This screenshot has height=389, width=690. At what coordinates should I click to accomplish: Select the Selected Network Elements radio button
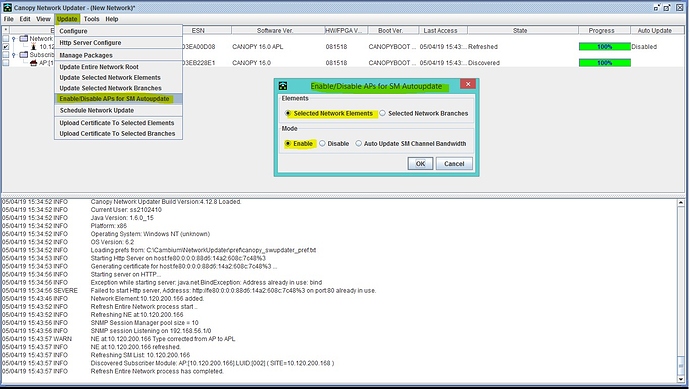288,113
